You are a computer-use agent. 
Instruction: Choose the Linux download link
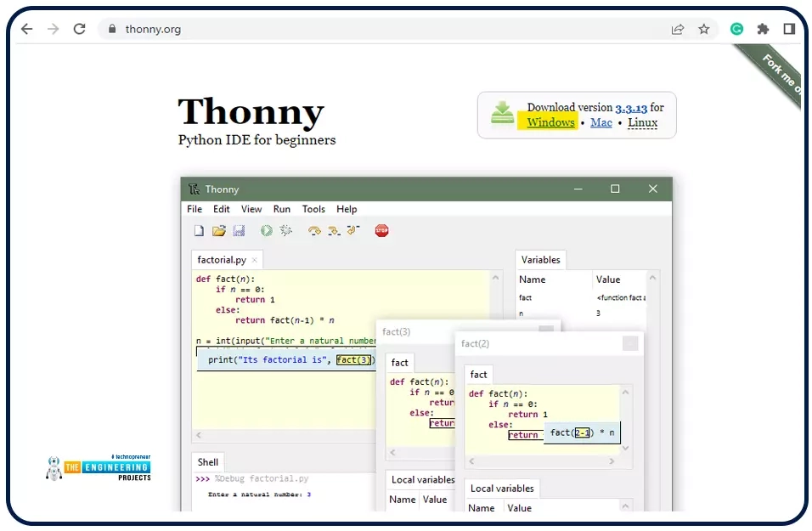(x=643, y=123)
